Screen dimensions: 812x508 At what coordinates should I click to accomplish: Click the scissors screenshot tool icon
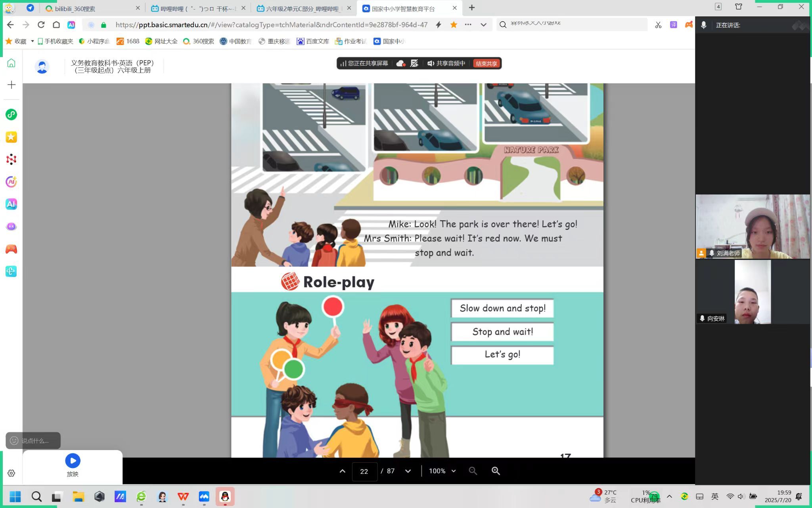[x=658, y=25]
